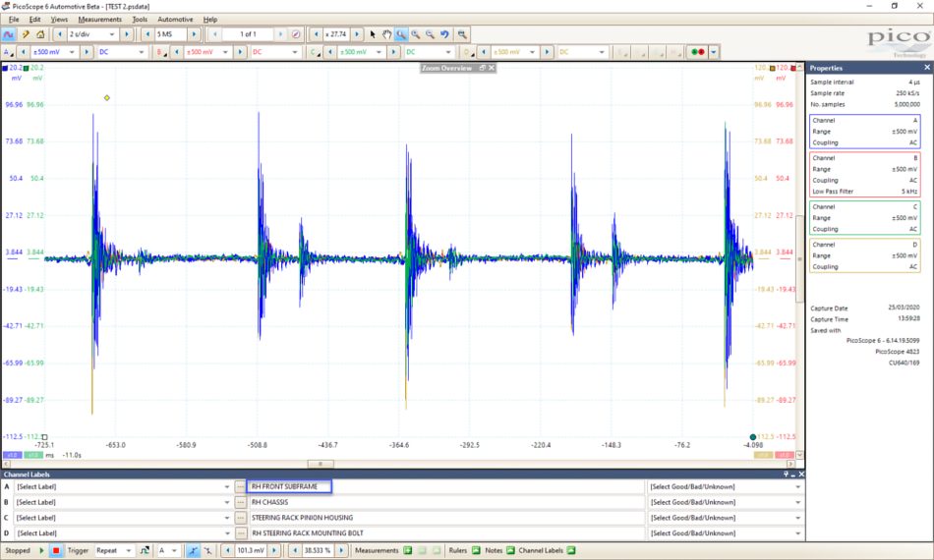Add measurement with green plus icon
The image size is (934, 560).
tap(408, 550)
